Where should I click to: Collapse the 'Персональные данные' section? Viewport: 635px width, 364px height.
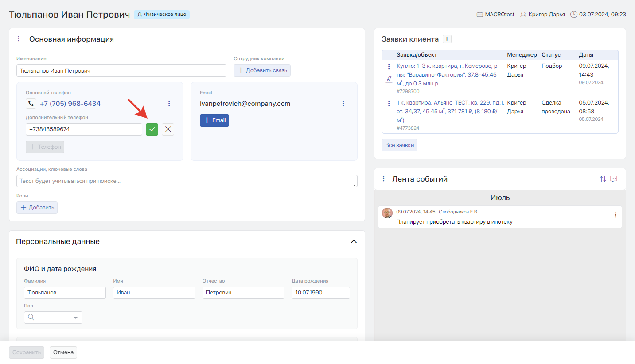click(x=354, y=242)
